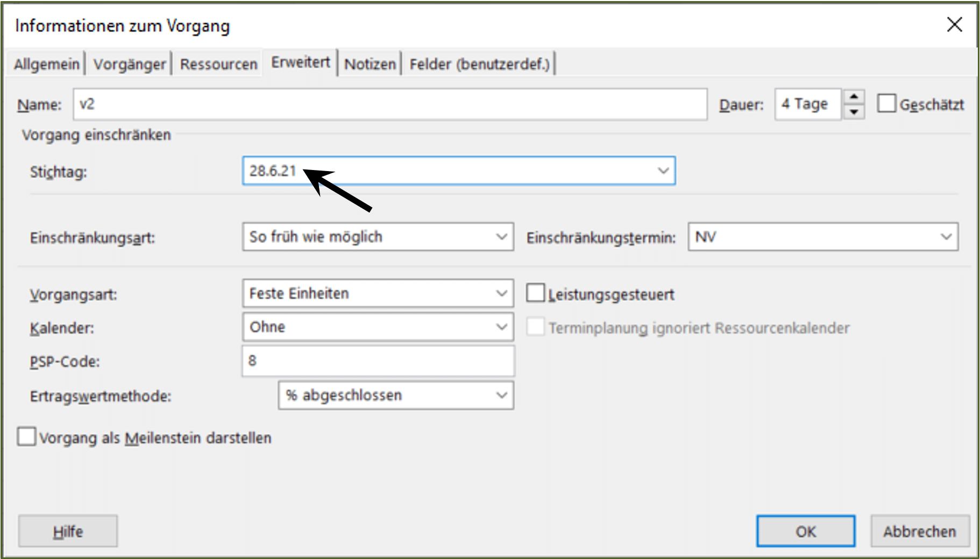Click the Stichtag date value 28.6.21
980x559 pixels.
(x=273, y=171)
